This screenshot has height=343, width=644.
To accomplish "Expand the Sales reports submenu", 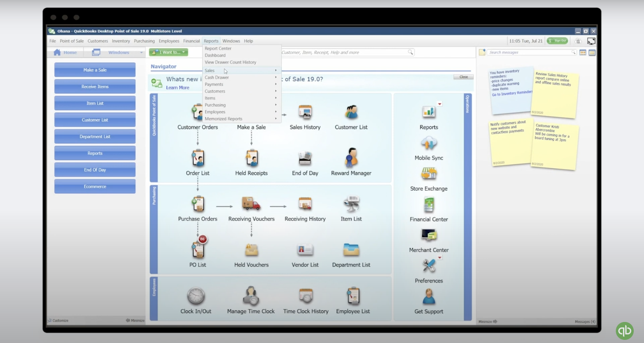I will pyautogui.click(x=241, y=71).
